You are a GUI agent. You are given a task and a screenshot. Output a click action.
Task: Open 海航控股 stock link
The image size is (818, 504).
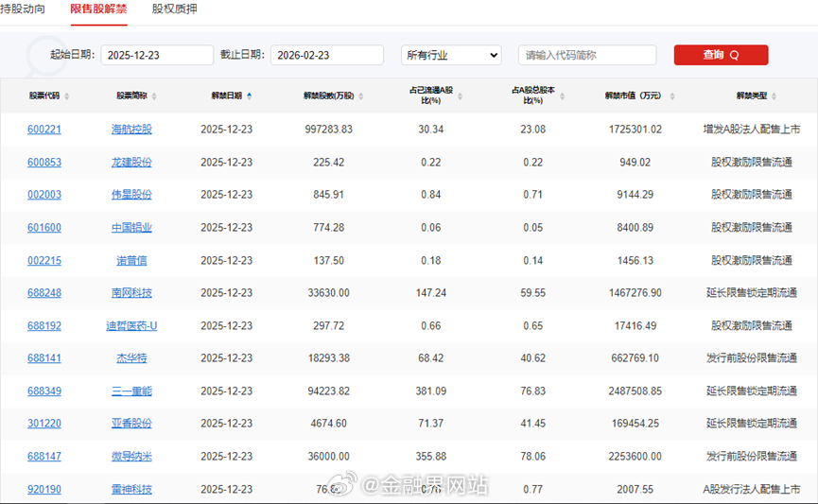[131, 130]
